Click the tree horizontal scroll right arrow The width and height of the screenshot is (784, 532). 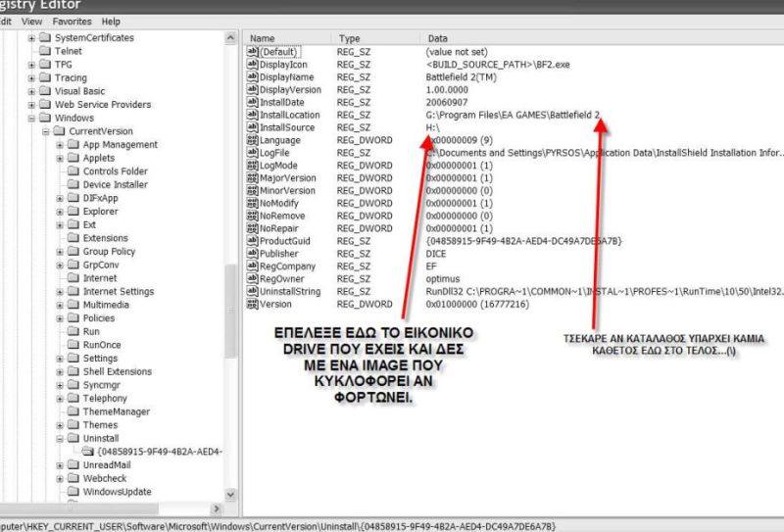[x=216, y=508]
